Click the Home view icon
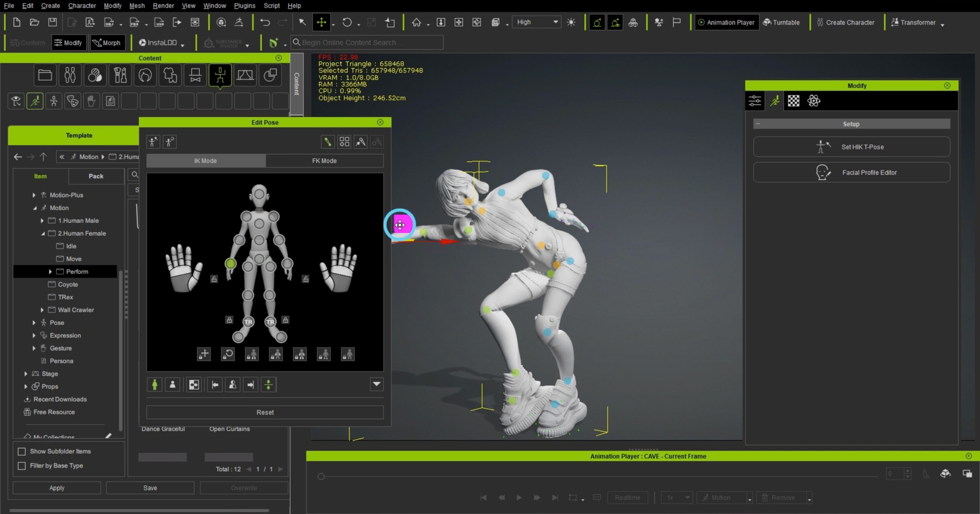 [416, 22]
